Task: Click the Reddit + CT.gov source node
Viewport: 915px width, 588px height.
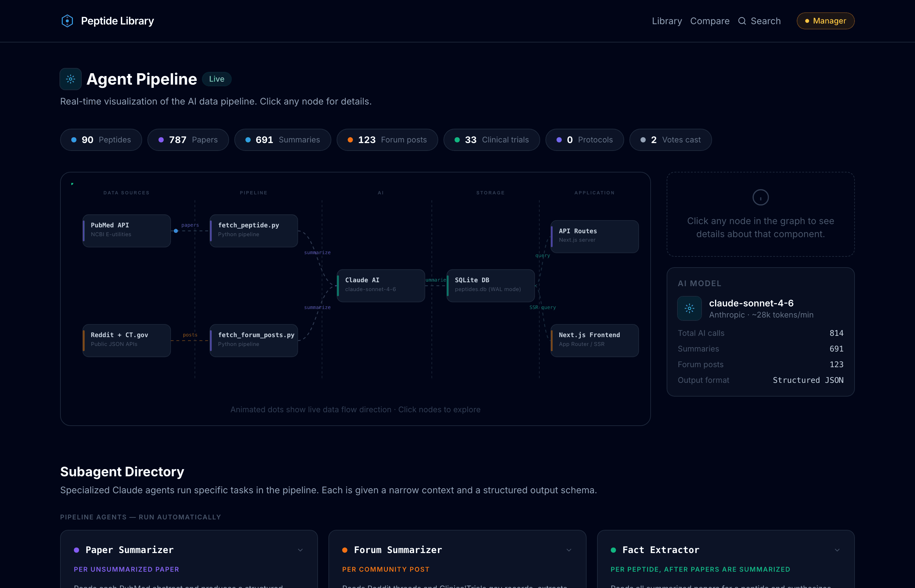Action: tap(126, 340)
